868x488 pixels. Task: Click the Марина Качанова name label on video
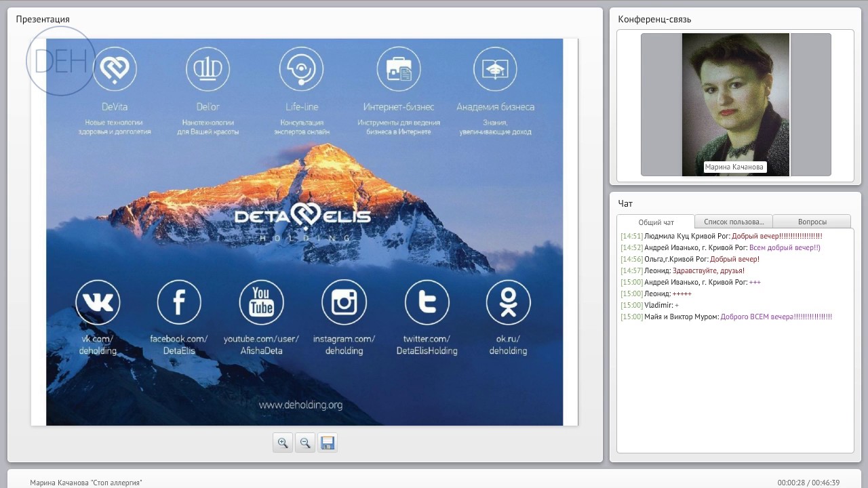click(734, 167)
